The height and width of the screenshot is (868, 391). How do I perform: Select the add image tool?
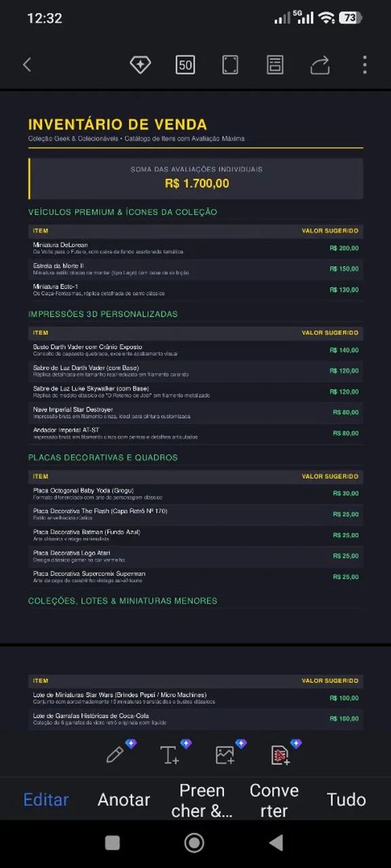pyautogui.click(x=225, y=754)
